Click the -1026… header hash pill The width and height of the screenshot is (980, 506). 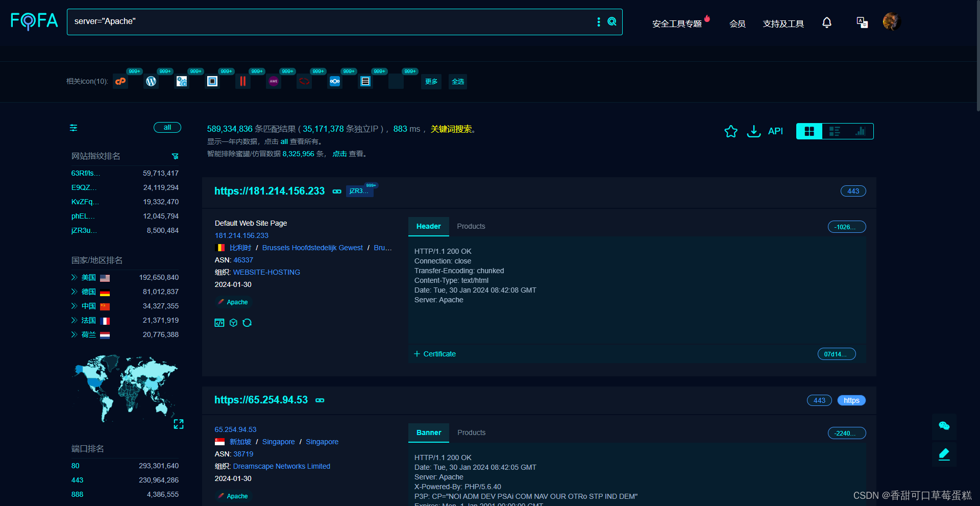tap(847, 227)
